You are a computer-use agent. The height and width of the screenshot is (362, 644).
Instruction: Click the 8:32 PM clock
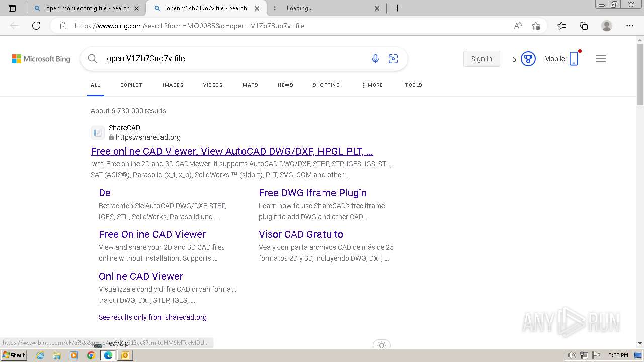coord(618,355)
